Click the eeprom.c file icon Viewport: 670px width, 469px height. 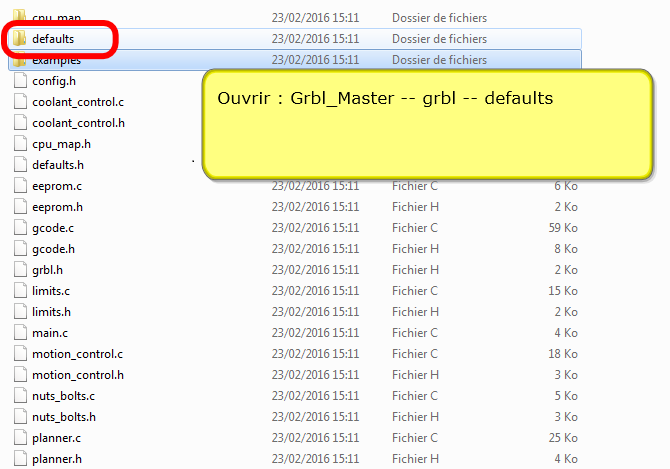(x=21, y=186)
